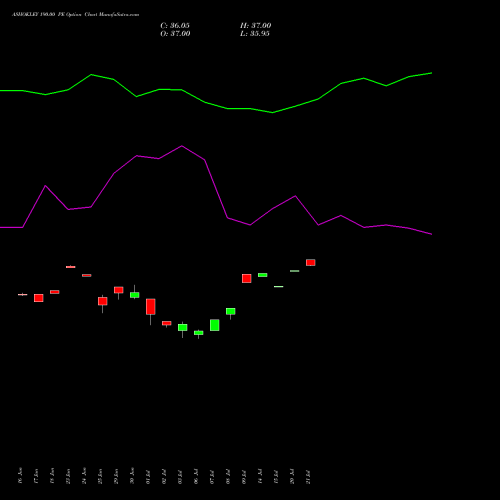Image resolution: width=500 pixels, height=500 pixels.
Task: Click the 24 Jun date label
Action: 84,476
